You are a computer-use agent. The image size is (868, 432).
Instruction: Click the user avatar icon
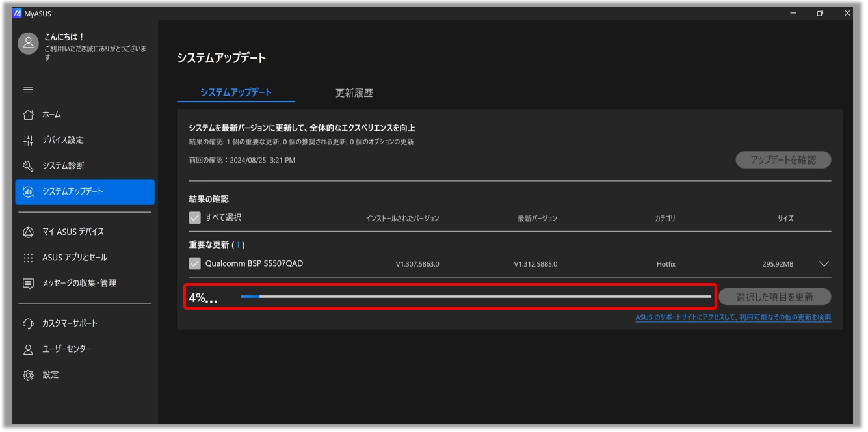point(28,44)
